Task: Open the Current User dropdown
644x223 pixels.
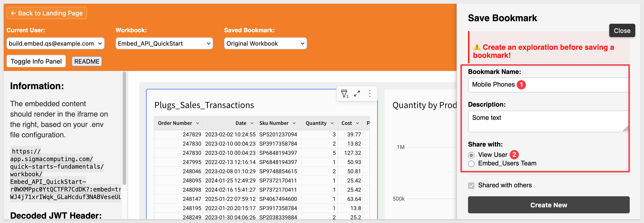Action: pyautogui.click(x=55, y=44)
